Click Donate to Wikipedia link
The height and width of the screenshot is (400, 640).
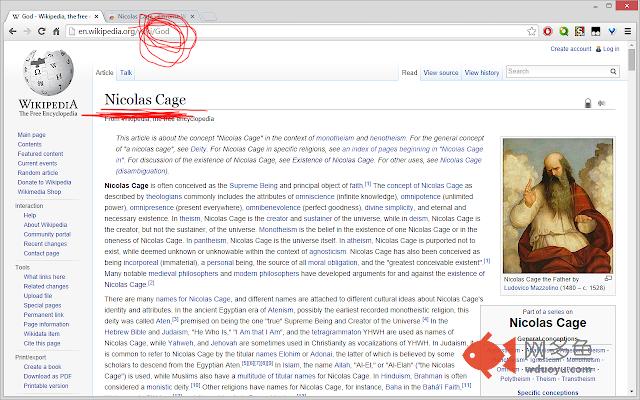click(x=44, y=182)
